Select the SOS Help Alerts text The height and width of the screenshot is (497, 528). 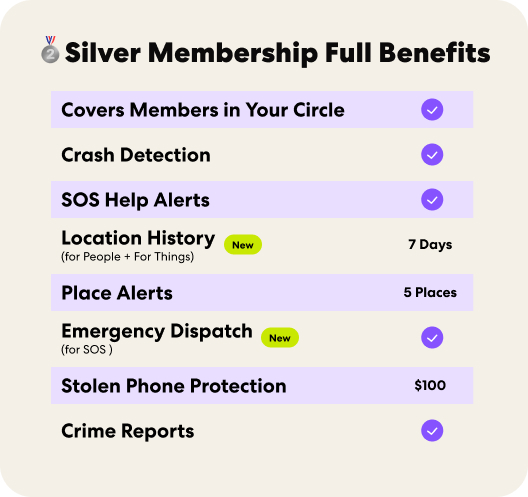(x=135, y=200)
